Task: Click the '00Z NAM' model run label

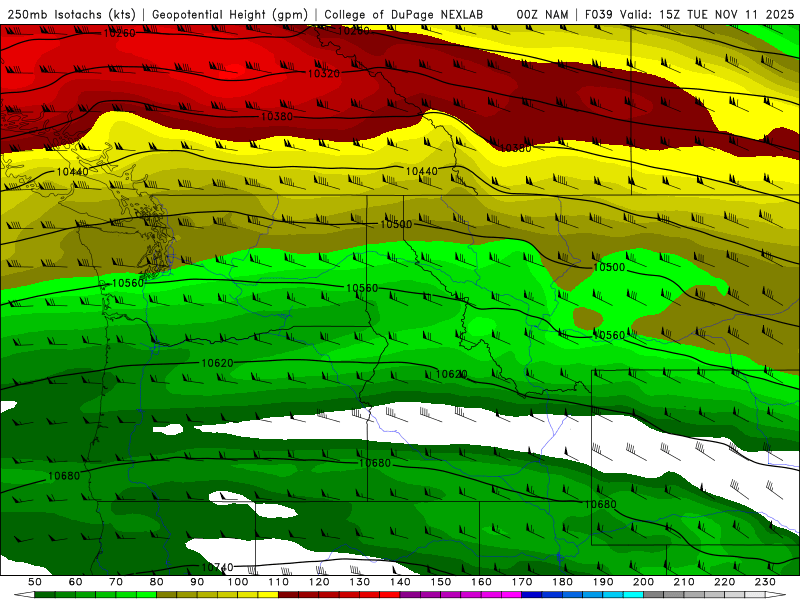Action: coord(542,15)
